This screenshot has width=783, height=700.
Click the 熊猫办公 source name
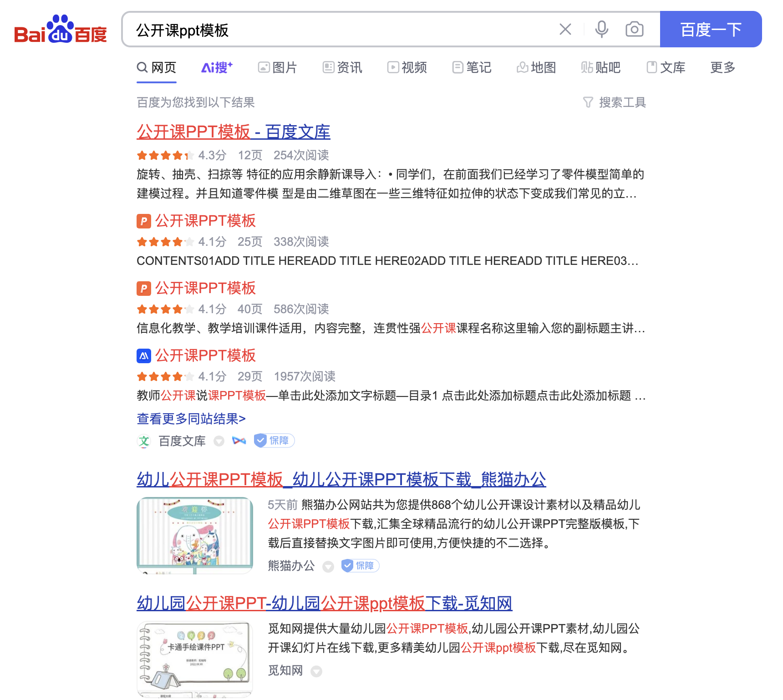(291, 566)
